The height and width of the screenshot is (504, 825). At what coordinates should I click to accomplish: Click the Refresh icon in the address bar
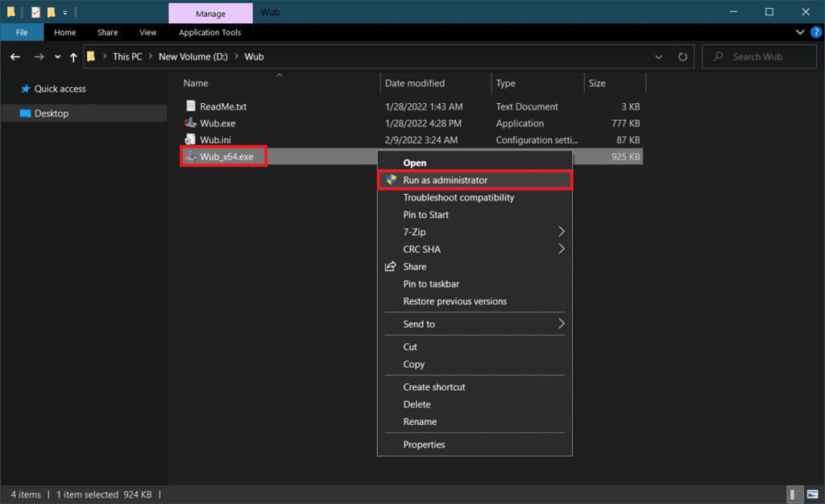[x=682, y=56]
